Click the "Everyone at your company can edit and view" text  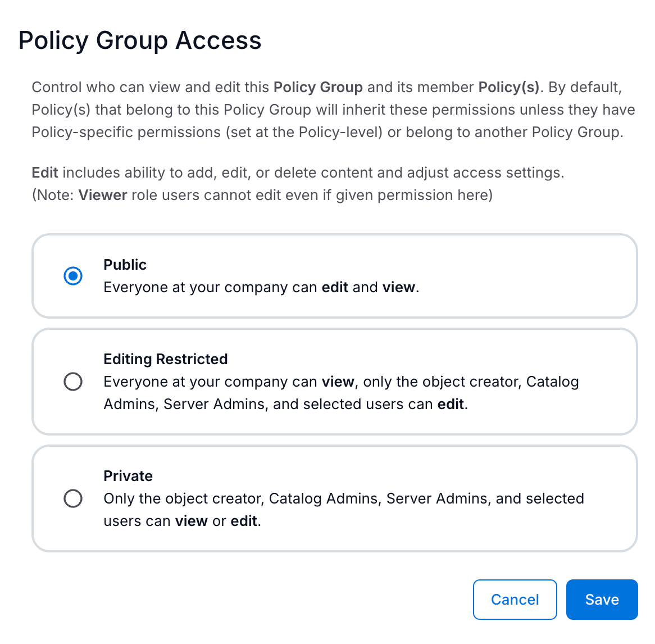(x=261, y=287)
